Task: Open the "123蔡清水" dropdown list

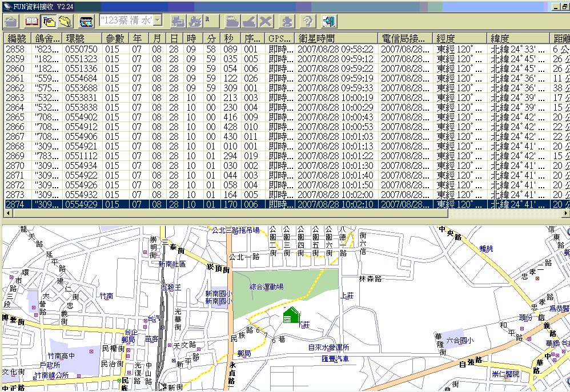Action: [158, 21]
